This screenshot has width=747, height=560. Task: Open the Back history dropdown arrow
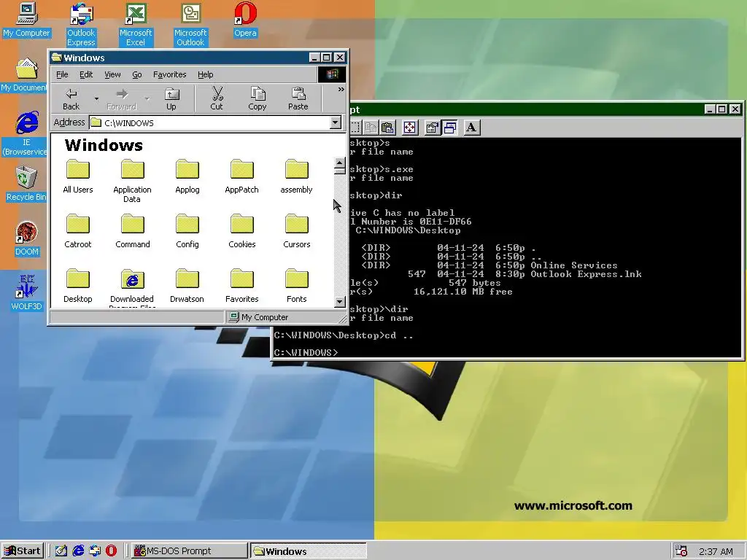[97, 99]
